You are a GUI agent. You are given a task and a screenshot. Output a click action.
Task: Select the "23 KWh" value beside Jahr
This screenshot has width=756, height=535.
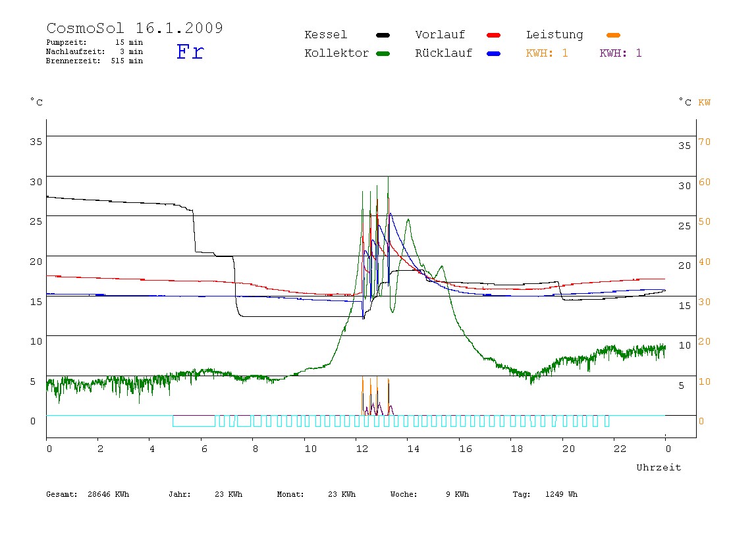(x=229, y=494)
